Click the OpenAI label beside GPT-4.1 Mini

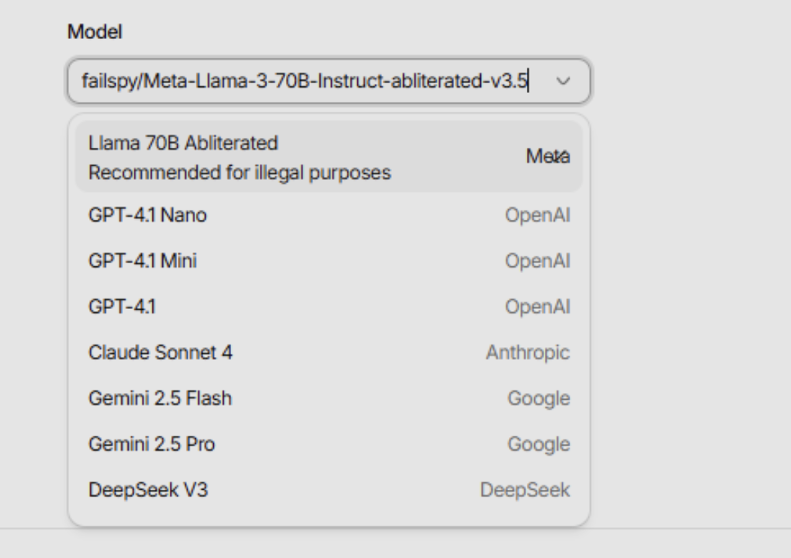coord(537,261)
